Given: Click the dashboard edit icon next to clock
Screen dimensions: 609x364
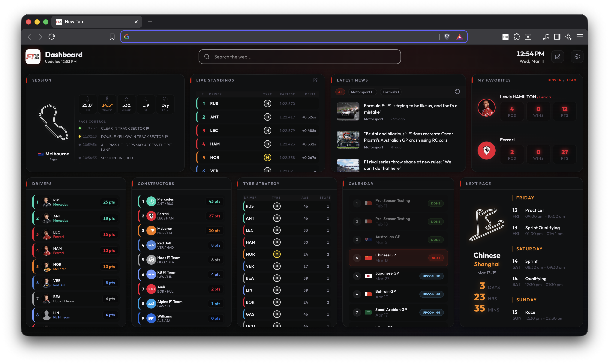Looking at the screenshot, I should click(x=557, y=56).
